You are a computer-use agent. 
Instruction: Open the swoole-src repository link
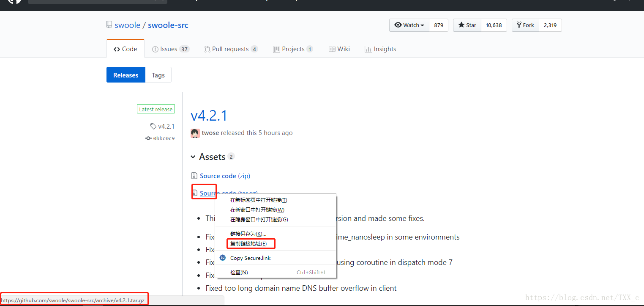[x=168, y=25]
